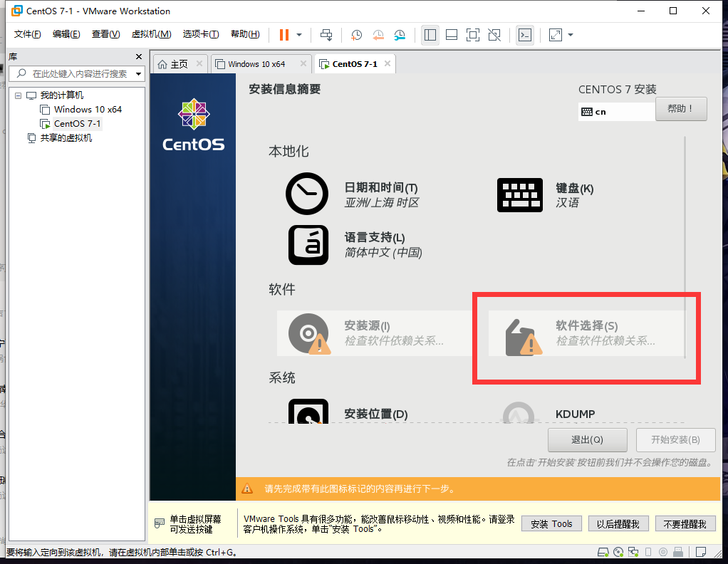Open the power options dropdown arrow

point(299,35)
